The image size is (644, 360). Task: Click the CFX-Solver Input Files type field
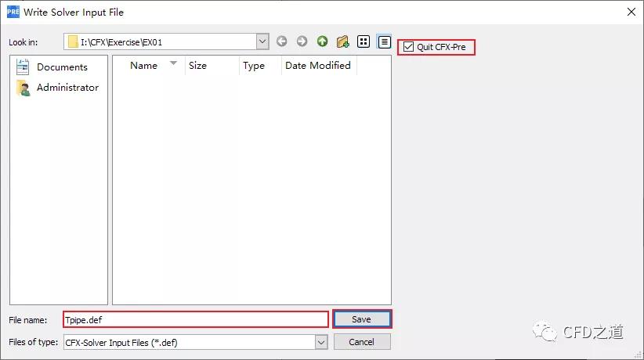coord(190,342)
